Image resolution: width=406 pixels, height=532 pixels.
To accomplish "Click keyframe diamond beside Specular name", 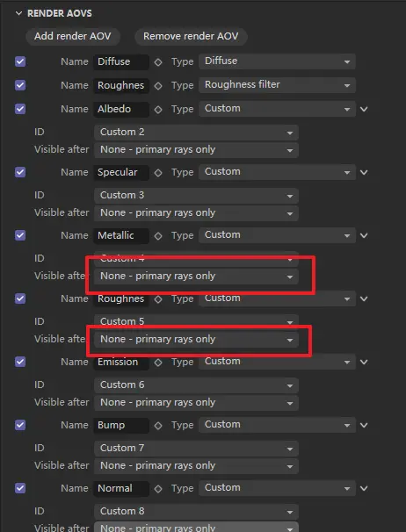I will coord(158,173).
